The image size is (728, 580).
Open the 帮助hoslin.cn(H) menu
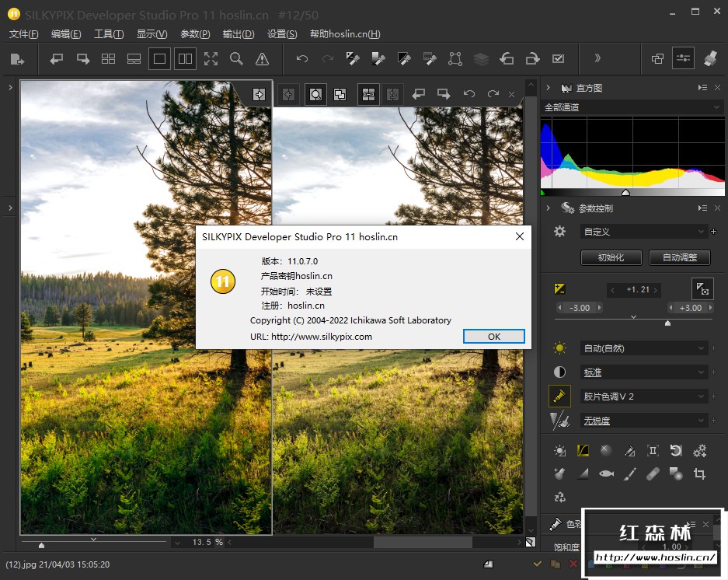pos(345,34)
